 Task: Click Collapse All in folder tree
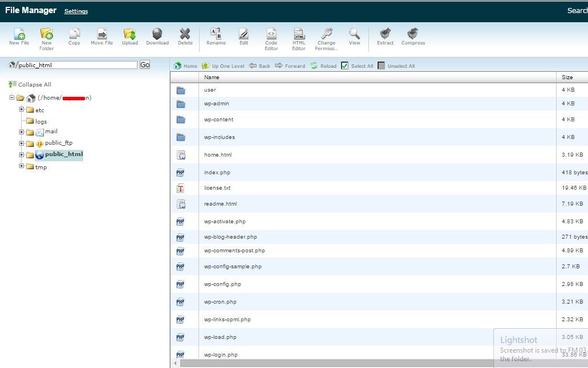coord(30,84)
